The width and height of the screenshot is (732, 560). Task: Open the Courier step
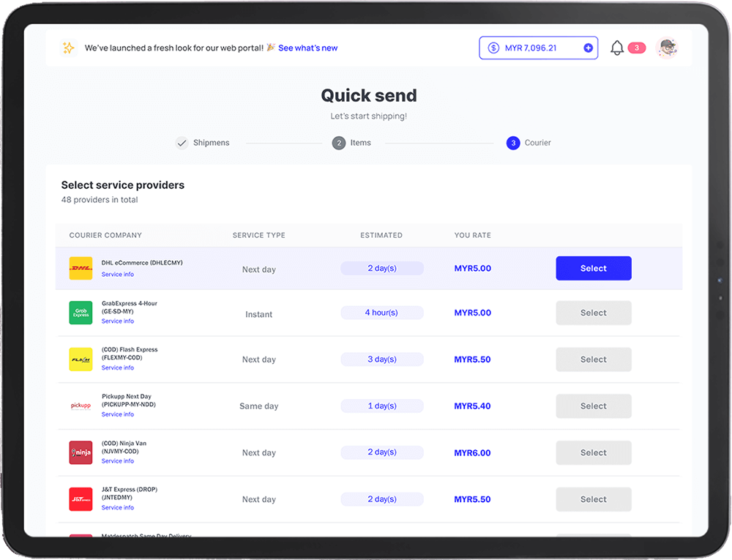pos(529,143)
